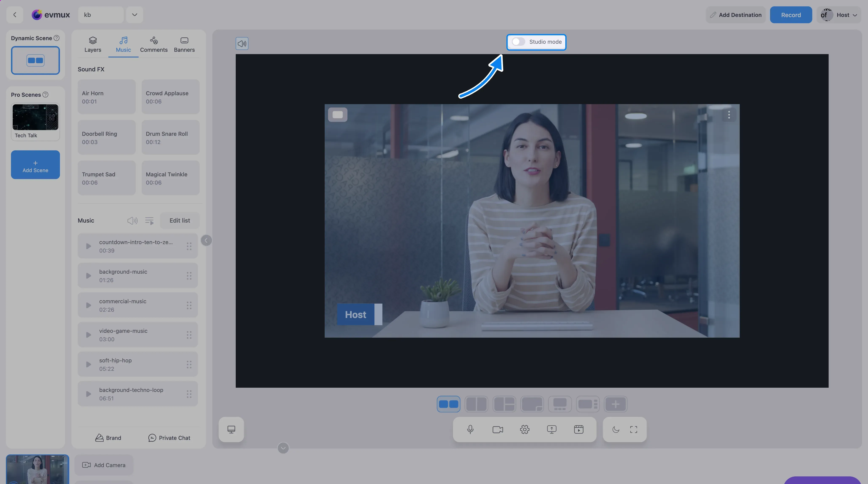Screen dimensions: 868x484
Task: Open Private Chat
Action: coord(169,438)
